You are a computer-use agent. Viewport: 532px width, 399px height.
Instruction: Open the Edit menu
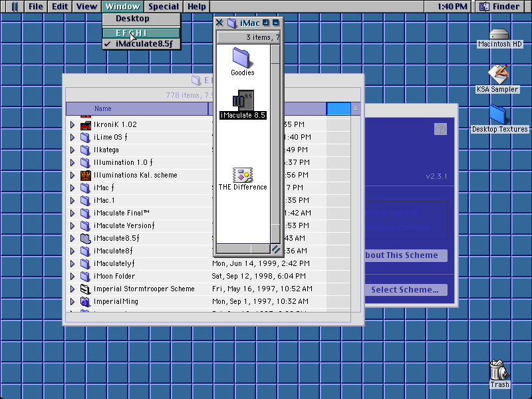click(60, 7)
